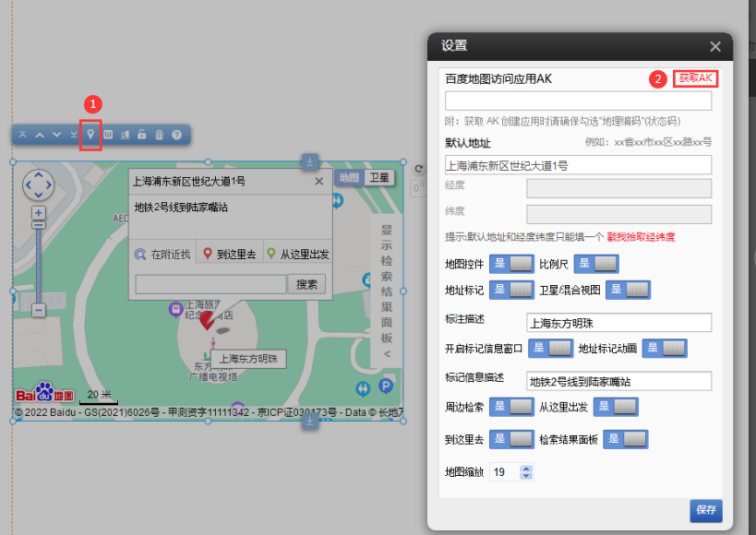The width and height of the screenshot is (756, 535).
Task: Click the 获取AK link
Action: click(x=695, y=78)
